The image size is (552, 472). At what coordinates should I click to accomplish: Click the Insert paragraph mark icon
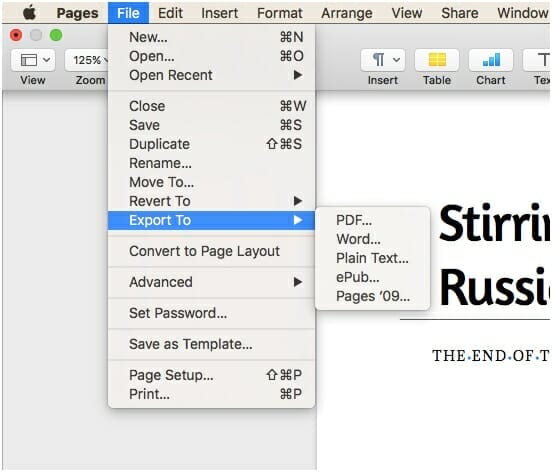click(378, 60)
